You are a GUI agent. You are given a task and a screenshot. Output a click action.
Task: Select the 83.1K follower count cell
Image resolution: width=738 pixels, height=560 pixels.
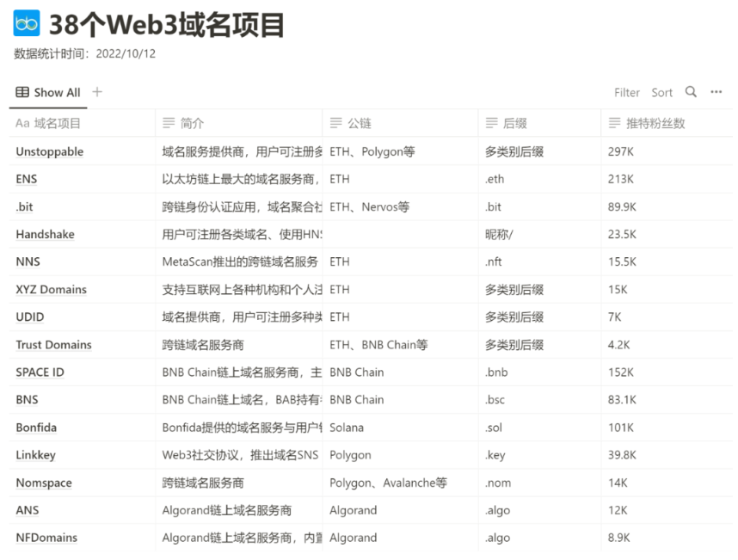[667, 399]
